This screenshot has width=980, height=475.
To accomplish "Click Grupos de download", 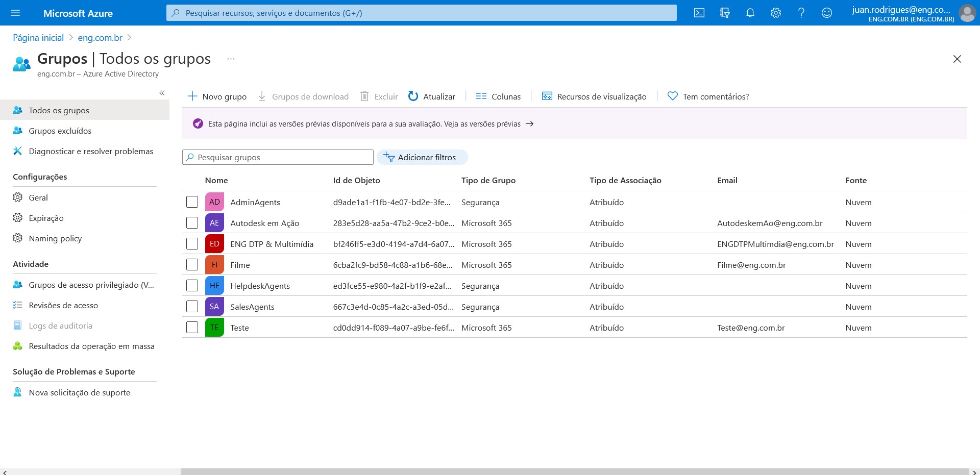I will 303,96.
